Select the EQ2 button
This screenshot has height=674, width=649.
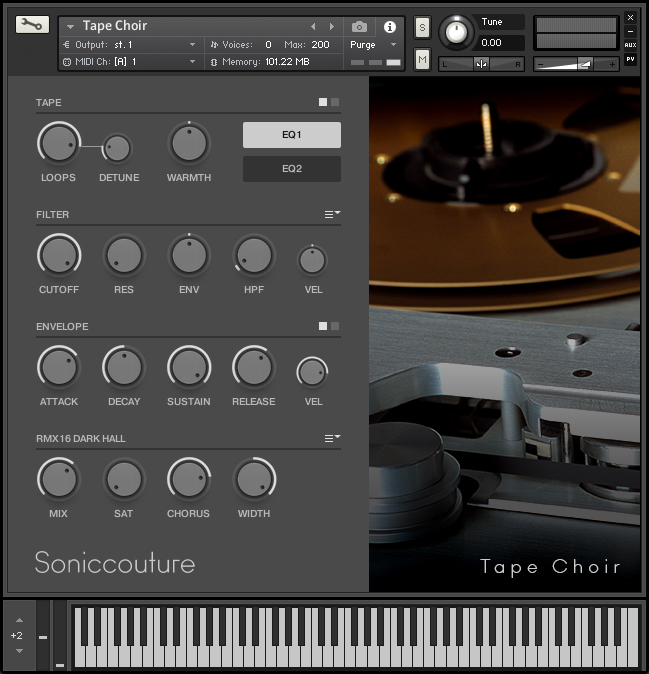[292, 169]
